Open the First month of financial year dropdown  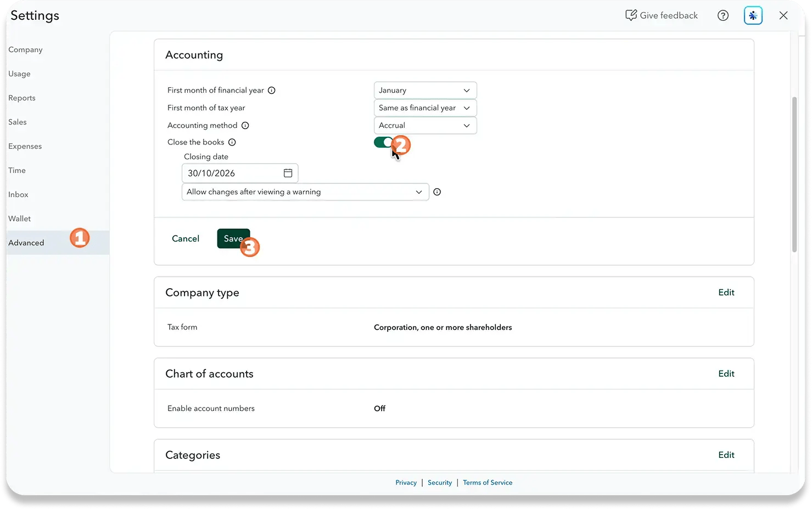coord(425,90)
